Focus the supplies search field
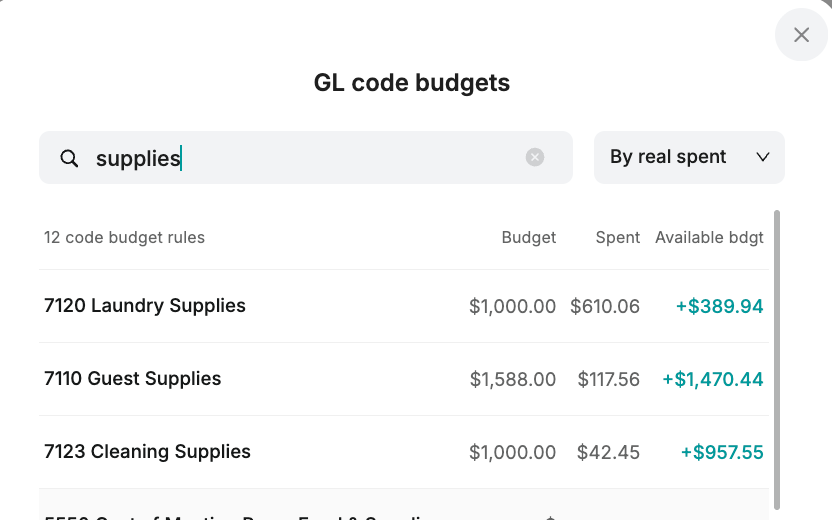 coord(306,158)
